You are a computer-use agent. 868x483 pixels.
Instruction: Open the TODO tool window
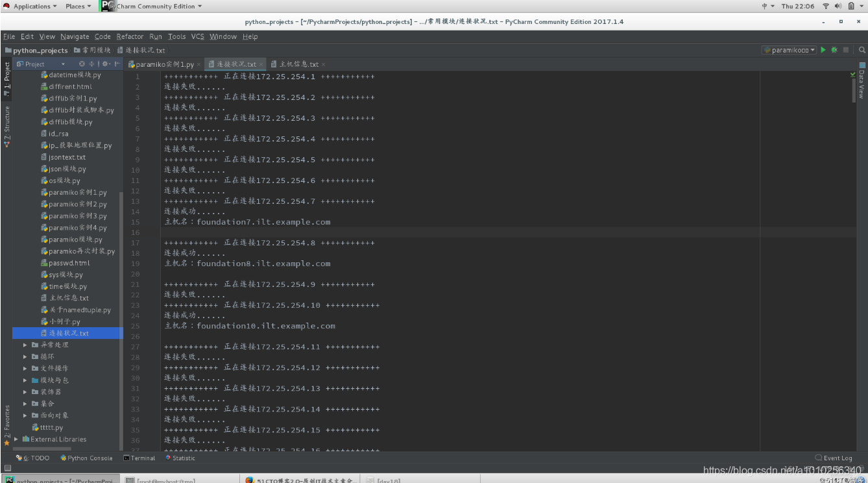[32, 458]
